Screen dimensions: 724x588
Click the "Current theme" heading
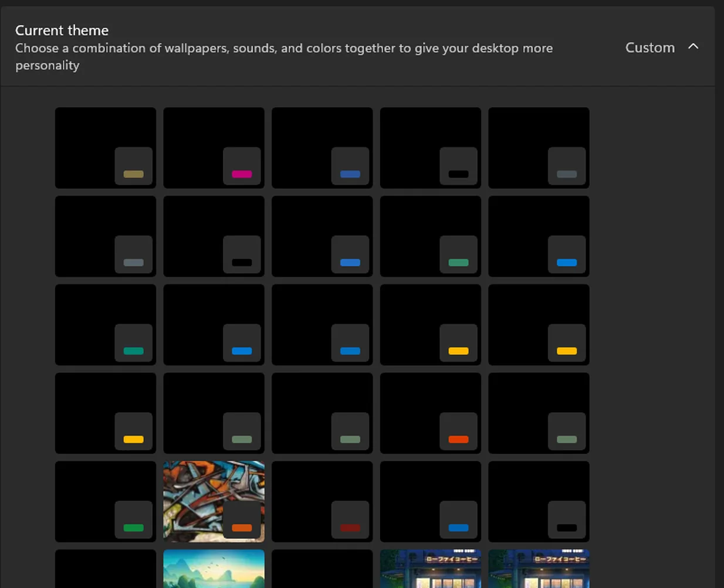(62, 30)
